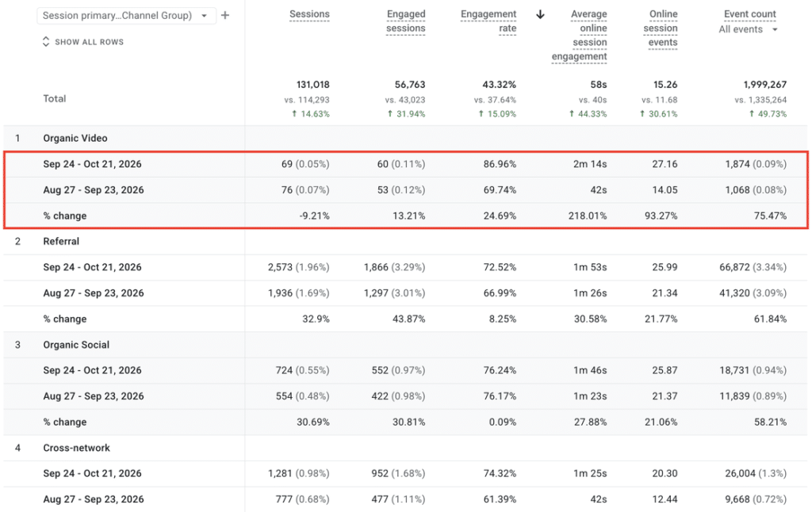812x512 pixels.
Task: Click Organic Social event count change 58.21%
Action: click(x=770, y=422)
